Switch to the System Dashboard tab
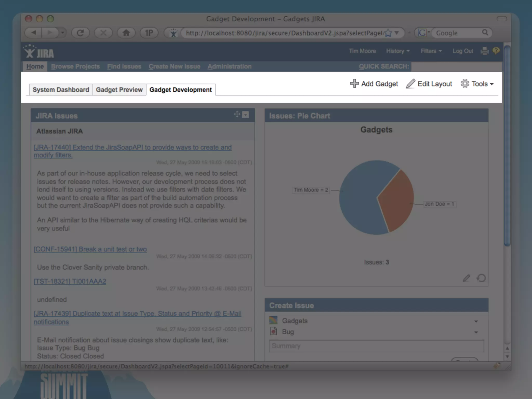532x399 pixels. point(61,90)
